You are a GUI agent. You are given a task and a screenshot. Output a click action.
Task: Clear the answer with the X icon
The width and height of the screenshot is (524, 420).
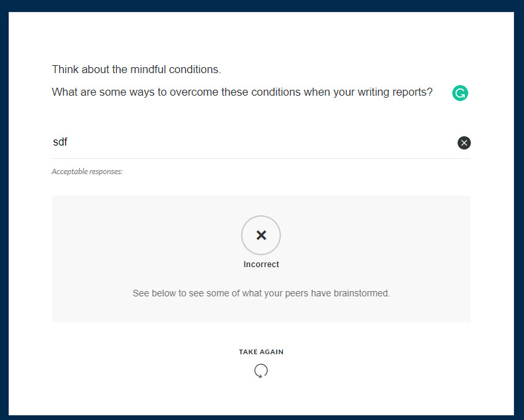point(464,142)
